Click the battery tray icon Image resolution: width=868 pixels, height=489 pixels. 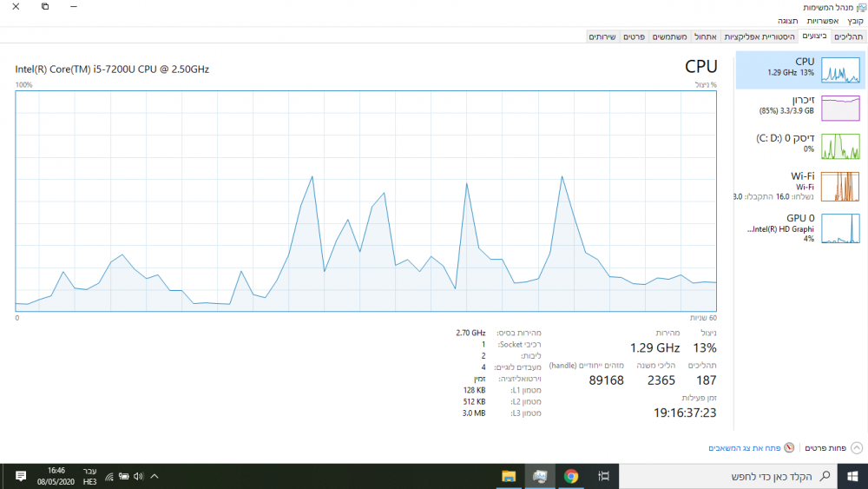(124, 476)
